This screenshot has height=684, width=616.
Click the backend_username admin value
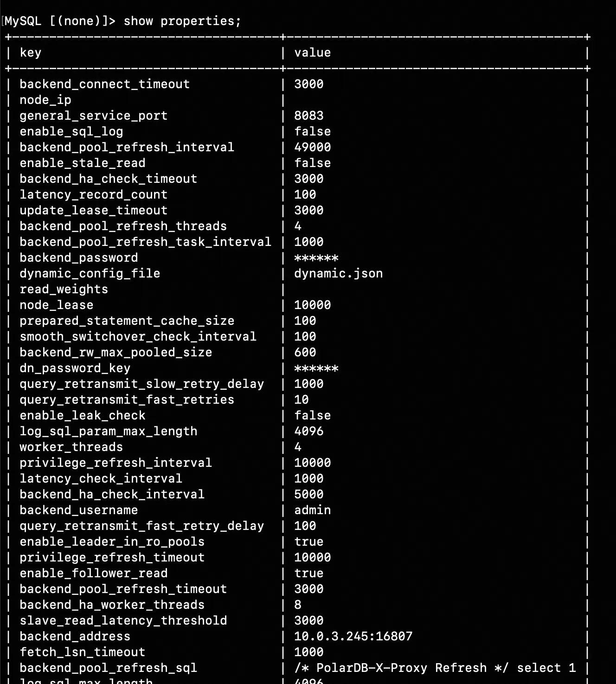[312, 510]
